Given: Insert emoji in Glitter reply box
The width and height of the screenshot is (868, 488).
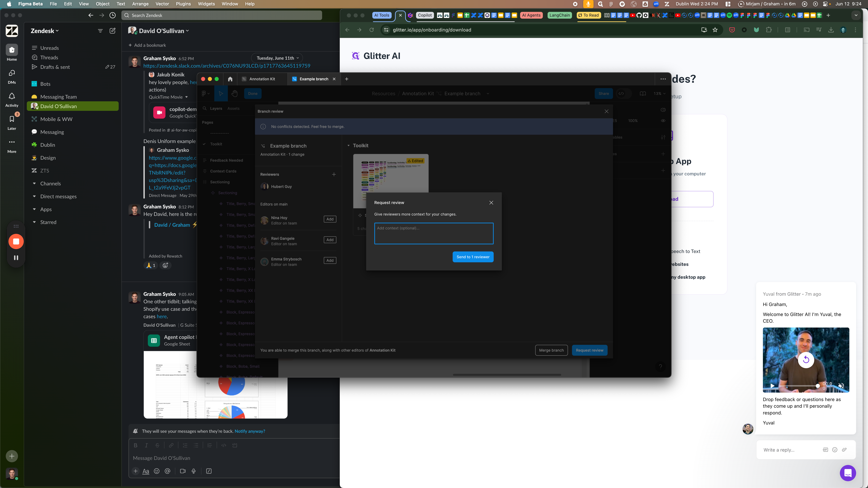Looking at the screenshot, I should coord(835,450).
